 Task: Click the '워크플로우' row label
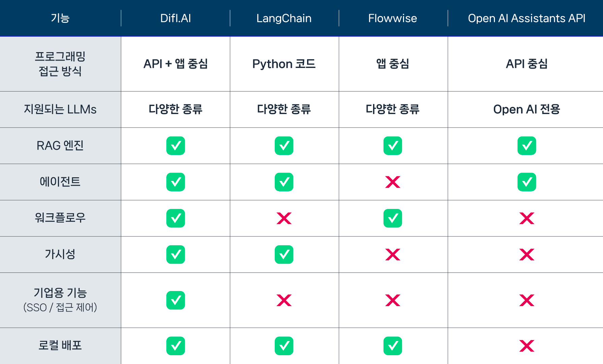point(60,218)
